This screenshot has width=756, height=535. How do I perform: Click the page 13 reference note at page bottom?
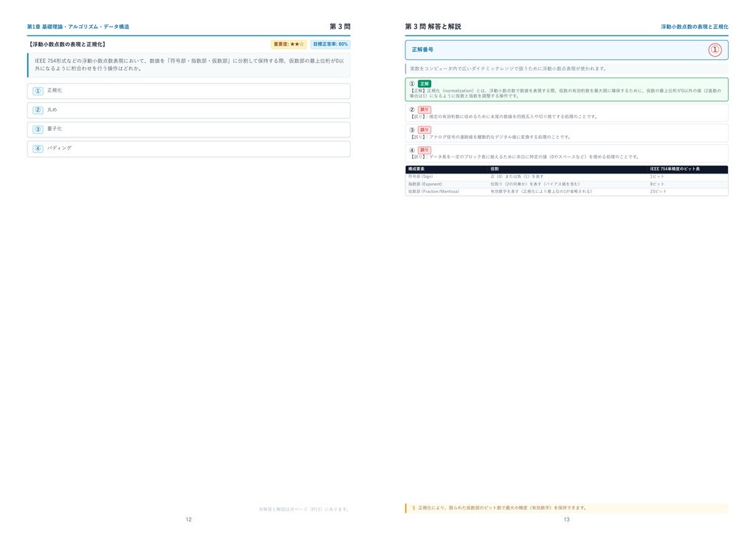point(303,509)
